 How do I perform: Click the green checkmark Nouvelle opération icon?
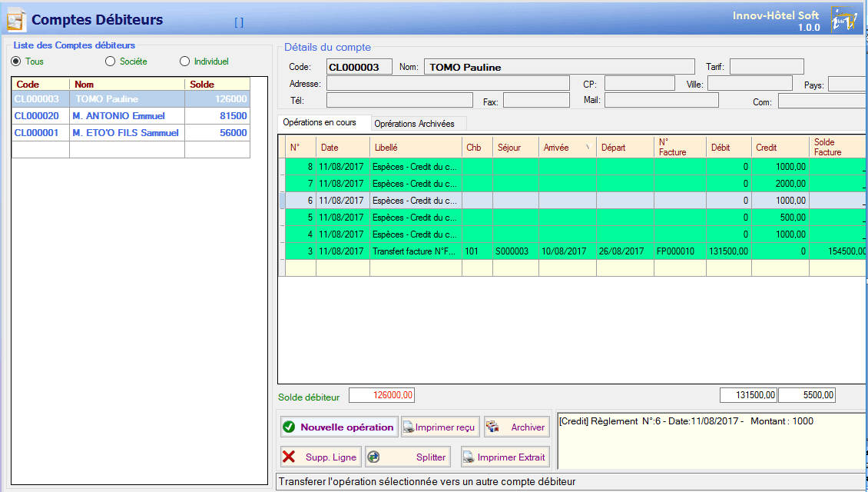tap(289, 427)
